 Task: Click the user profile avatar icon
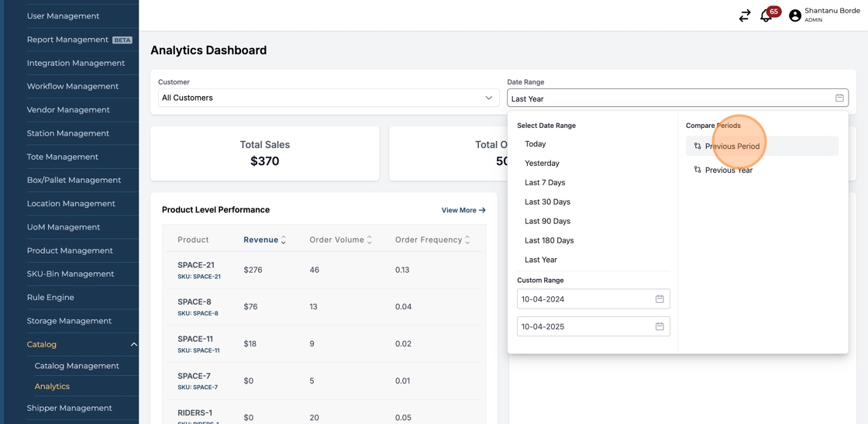[794, 16]
